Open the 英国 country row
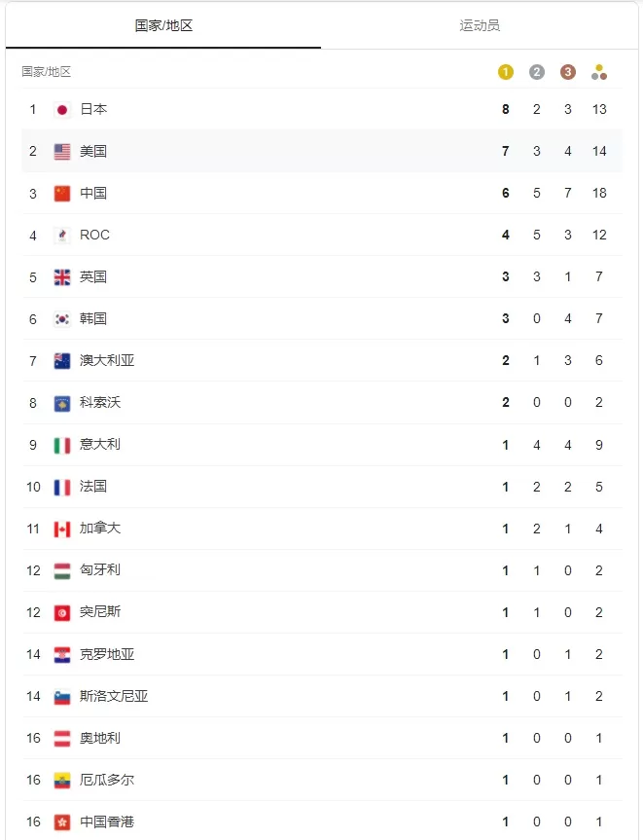Image resolution: width=643 pixels, height=840 pixels. pos(322,277)
